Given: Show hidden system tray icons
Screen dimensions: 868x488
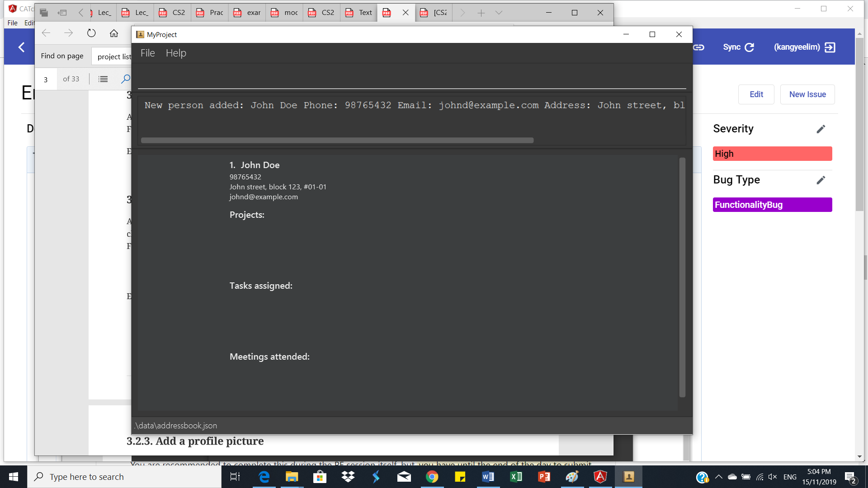Looking at the screenshot, I should click(718, 477).
